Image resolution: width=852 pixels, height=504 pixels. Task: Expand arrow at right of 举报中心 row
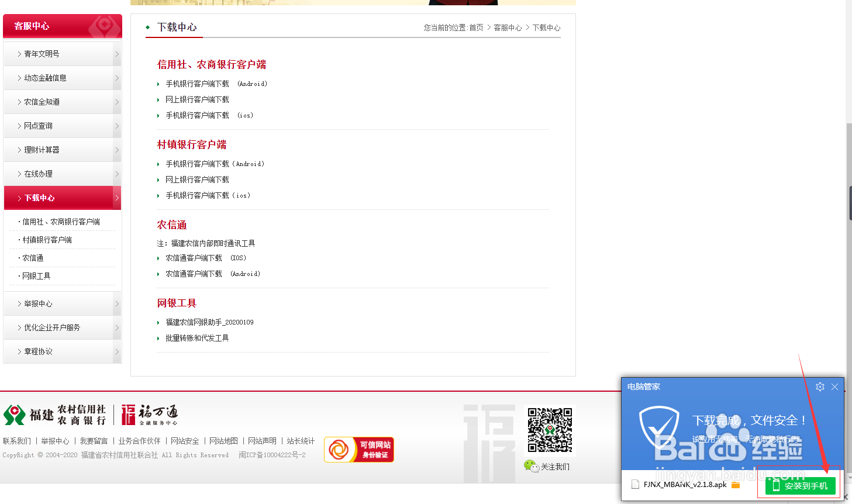pyautogui.click(x=117, y=303)
